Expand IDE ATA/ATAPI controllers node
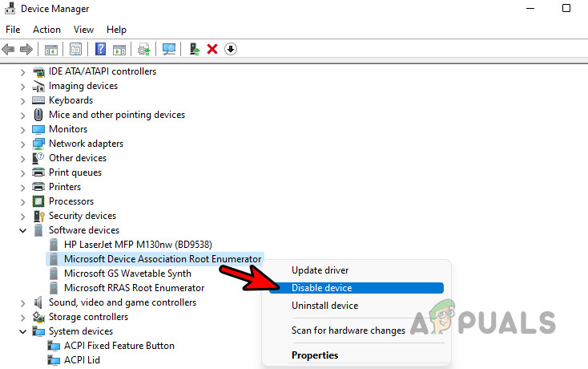 click(23, 71)
